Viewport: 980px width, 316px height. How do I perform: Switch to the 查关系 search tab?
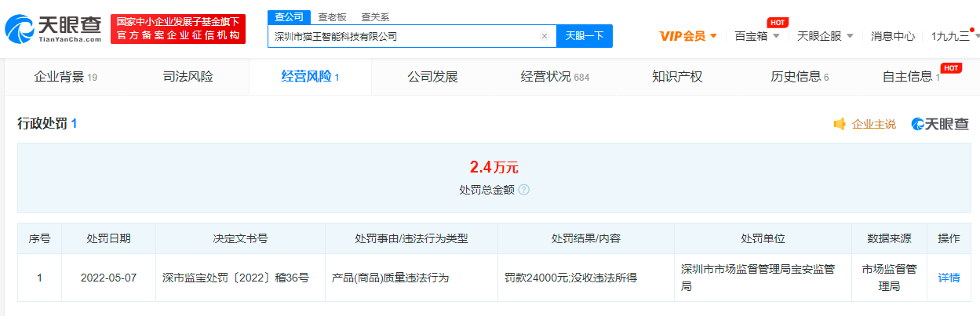pos(374,16)
